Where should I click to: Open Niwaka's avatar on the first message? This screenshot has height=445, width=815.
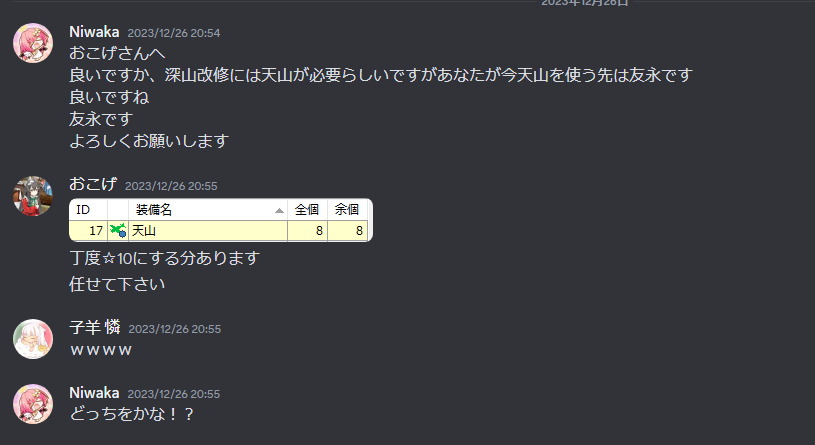tap(33, 43)
